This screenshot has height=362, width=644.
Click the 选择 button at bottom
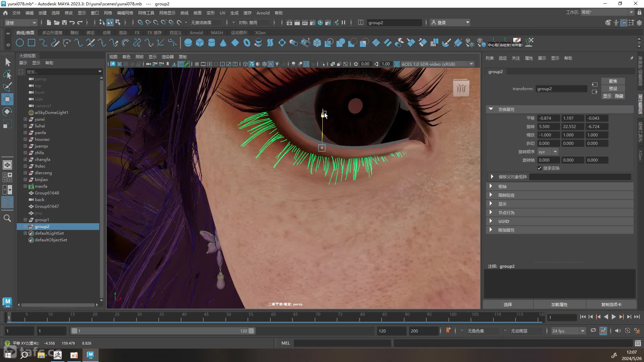508,304
